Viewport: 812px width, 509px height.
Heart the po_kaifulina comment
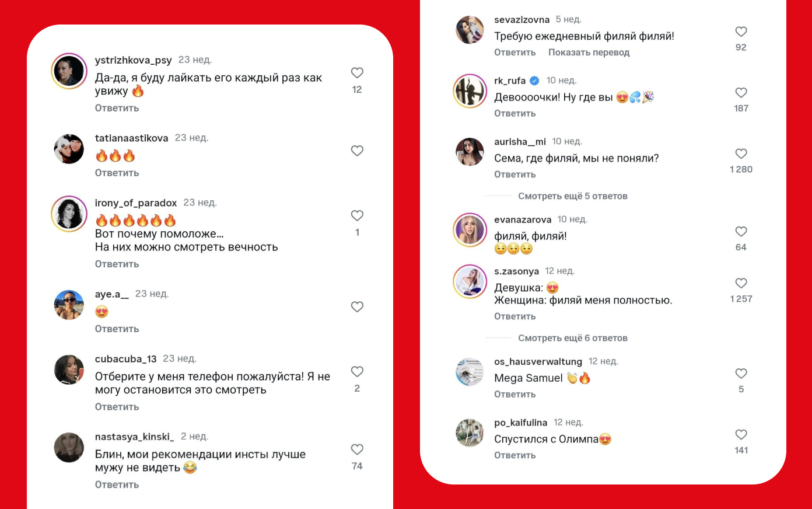(x=741, y=434)
